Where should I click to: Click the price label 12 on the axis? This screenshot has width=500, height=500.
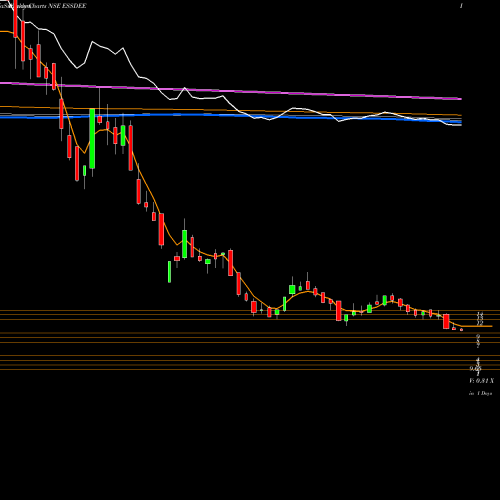click(480, 323)
